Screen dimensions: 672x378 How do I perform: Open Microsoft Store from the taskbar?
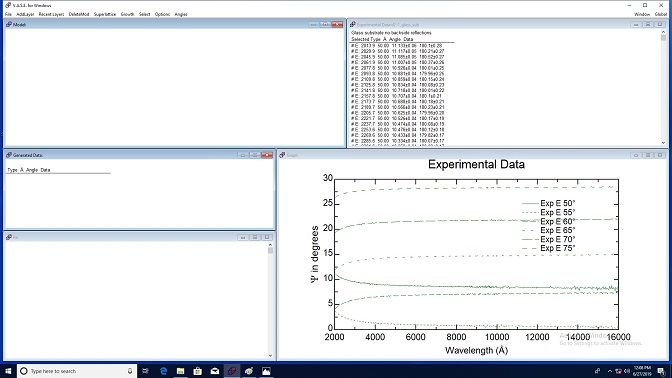tap(198, 371)
